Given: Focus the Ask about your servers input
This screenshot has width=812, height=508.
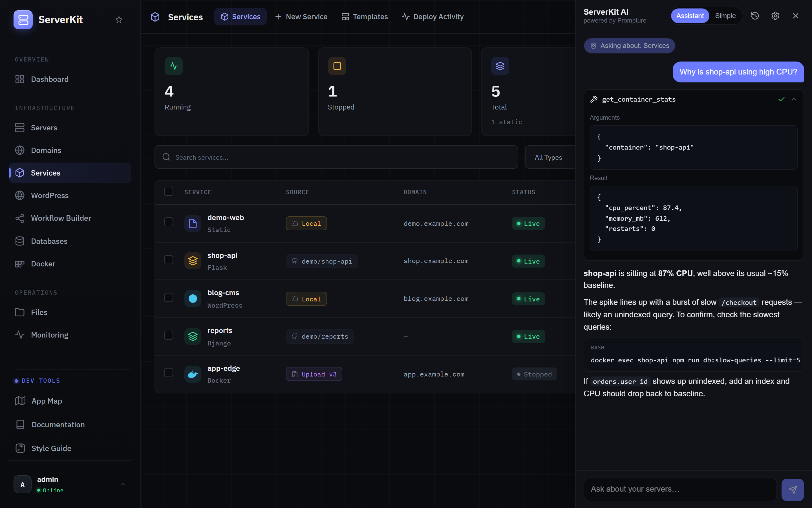Looking at the screenshot, I should pos(680,489).
